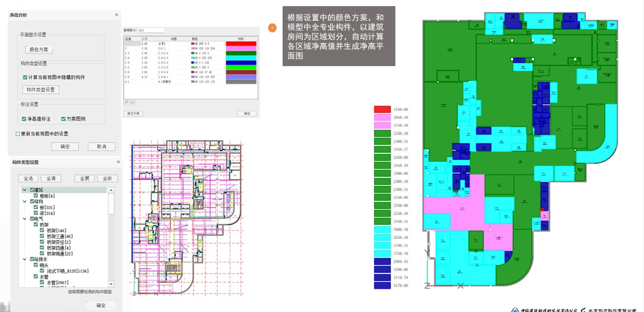Toggle 计算当前视图中隐藏的构件 checkbox
The height and width of the screenshot is (312, 644).
click(x=25, y=77)
